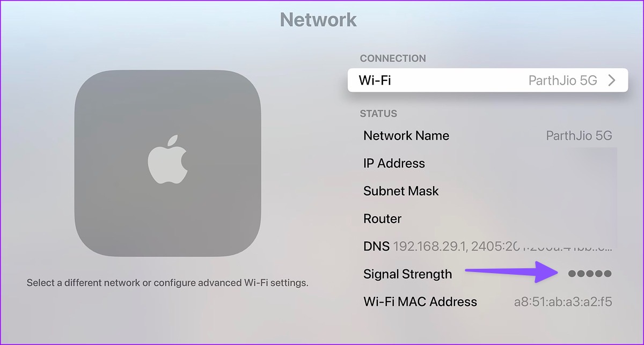
Task: Select the Wi-Fi MAC Address label
Action: (420, 302)
